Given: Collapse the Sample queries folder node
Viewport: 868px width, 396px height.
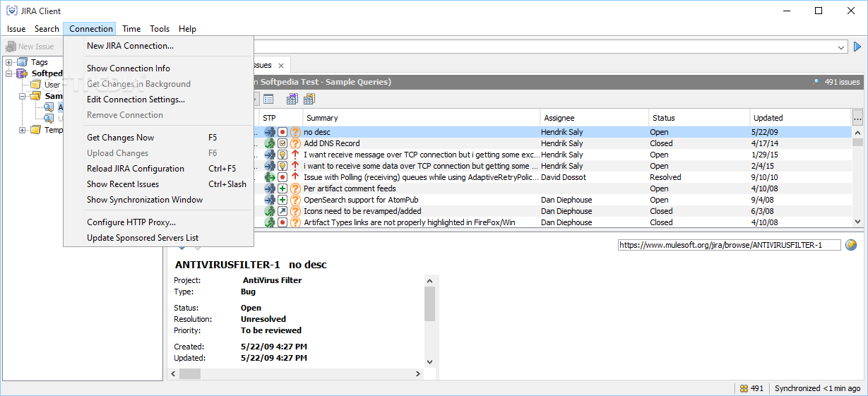Looking at the screenshot, I should coord(23,96).
